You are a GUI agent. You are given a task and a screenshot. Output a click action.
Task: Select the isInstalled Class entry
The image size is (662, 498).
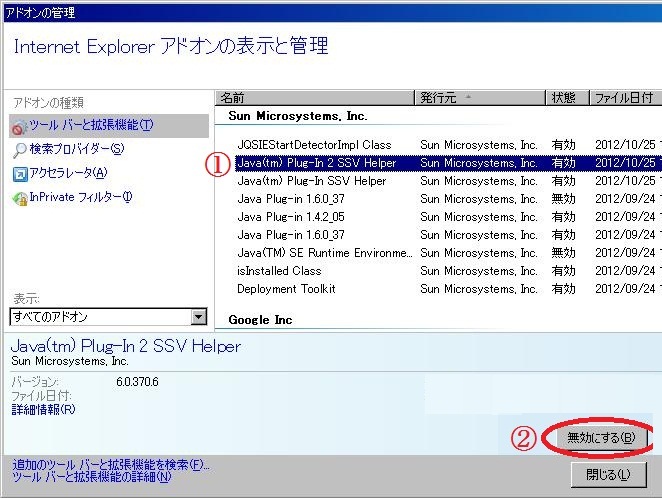coord(279,271)
